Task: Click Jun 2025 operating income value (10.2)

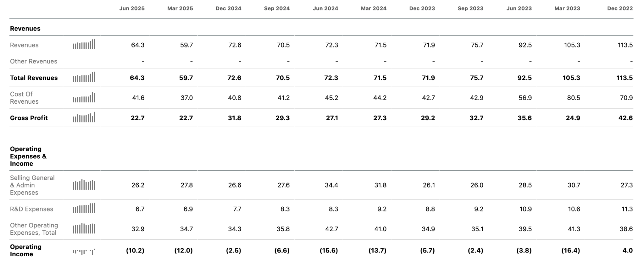Action: [x=135, y=250]
